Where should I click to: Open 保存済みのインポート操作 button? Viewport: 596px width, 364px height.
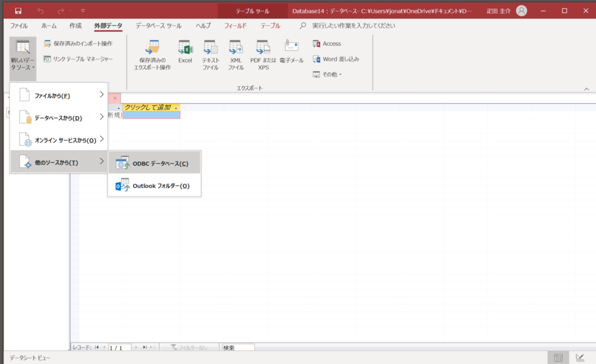pos(78,44)
